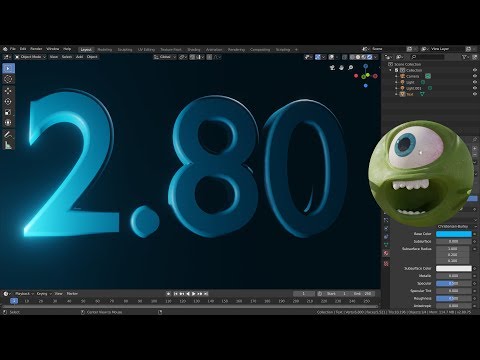Open the Edit menu

pos(23,49)
